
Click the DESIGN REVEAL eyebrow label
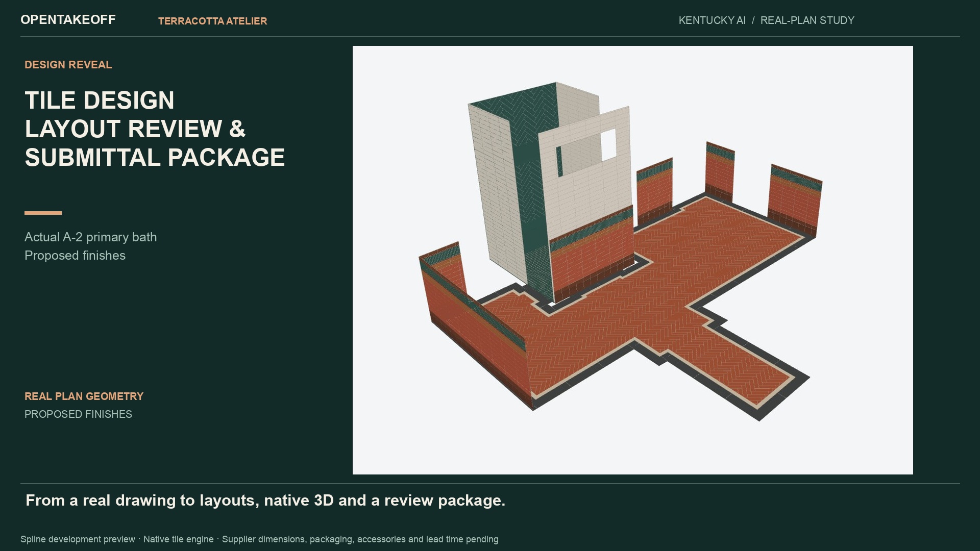(x=68, y=65)
